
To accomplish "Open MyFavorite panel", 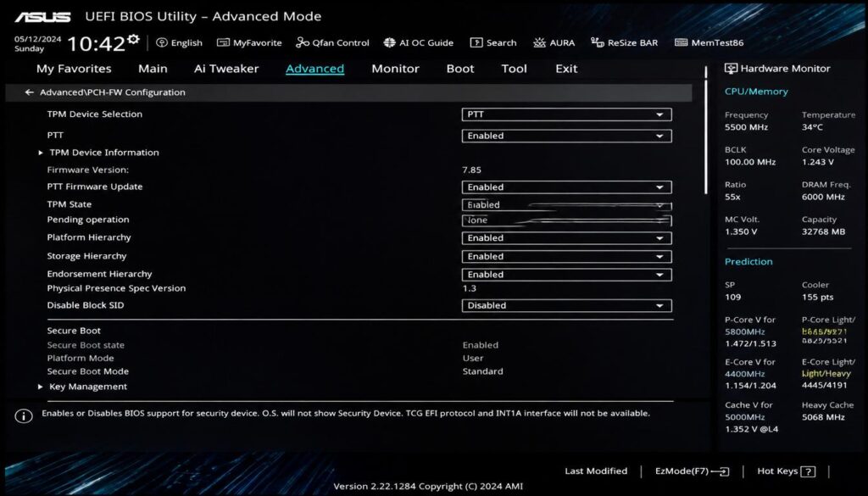I will [249, 42].
